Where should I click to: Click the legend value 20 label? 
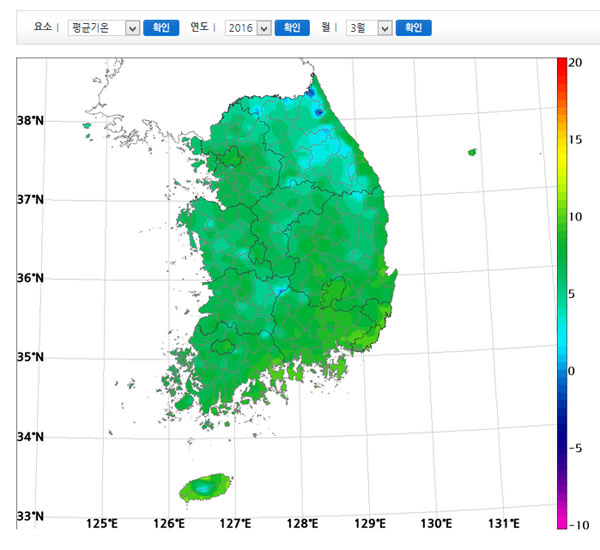click(575, 62)
